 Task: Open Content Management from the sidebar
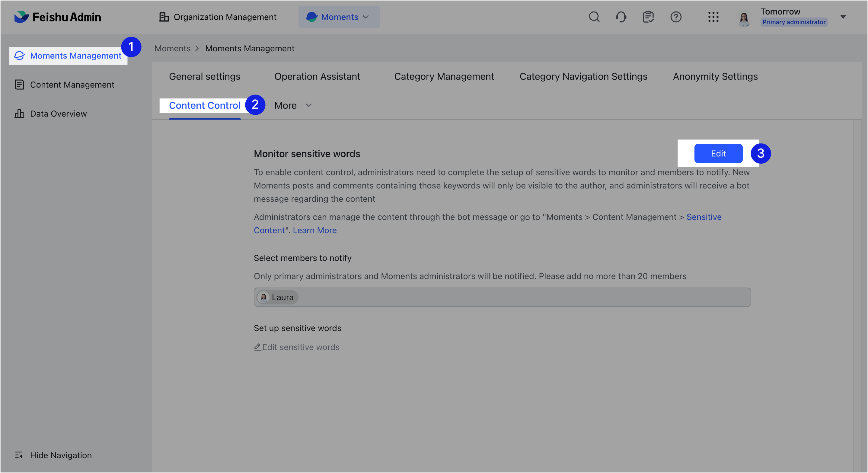click(x=72, y=85)
